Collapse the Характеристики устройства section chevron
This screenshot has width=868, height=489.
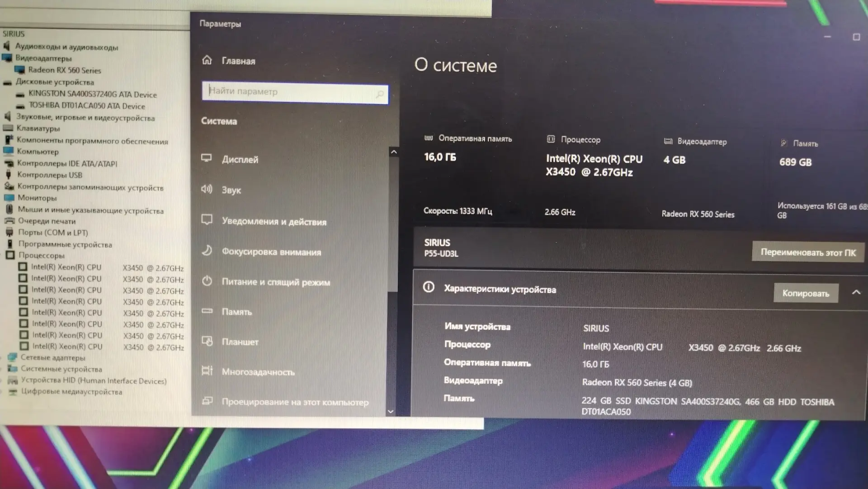pos(856,293)
